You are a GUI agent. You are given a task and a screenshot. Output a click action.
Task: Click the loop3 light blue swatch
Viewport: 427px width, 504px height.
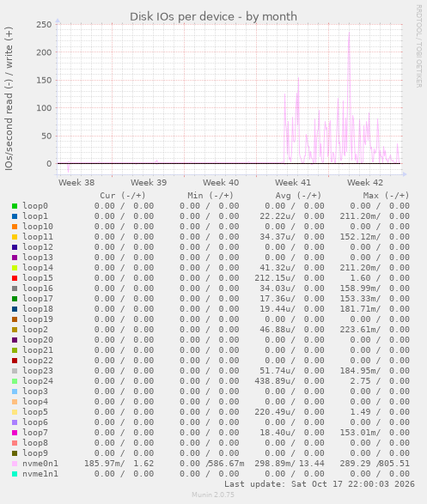click(x=15, y=392)
